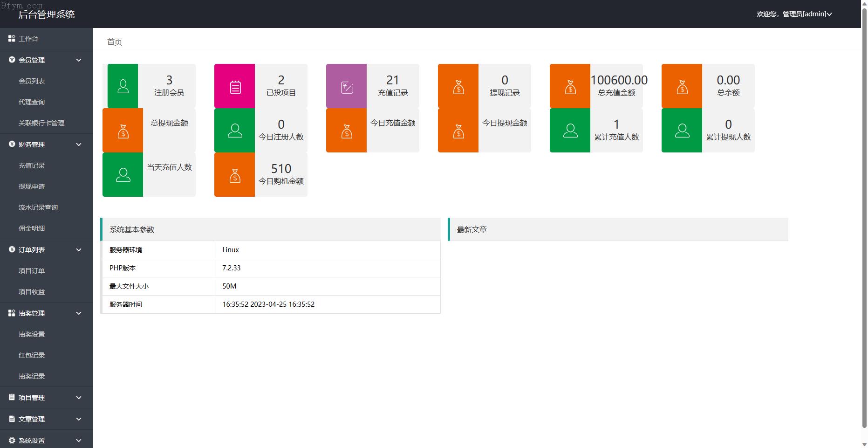Click the money bag icon for 总充值金额
The image size is (868, 448).
click(x=570, y=87)
